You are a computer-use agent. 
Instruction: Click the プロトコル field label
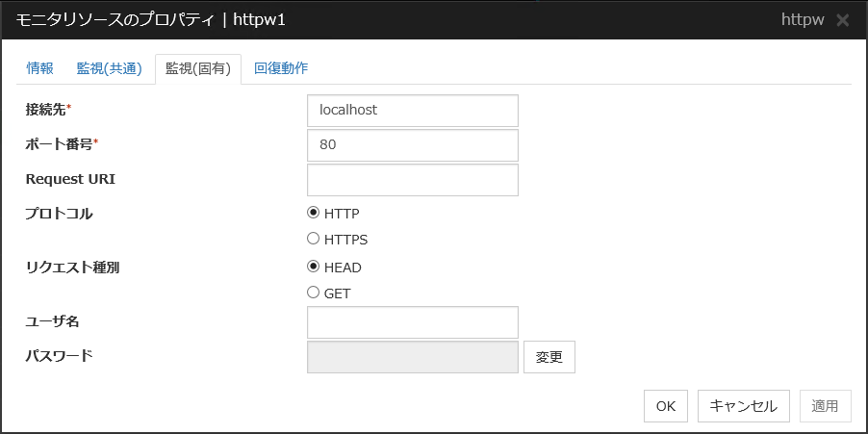coord(59,214)
